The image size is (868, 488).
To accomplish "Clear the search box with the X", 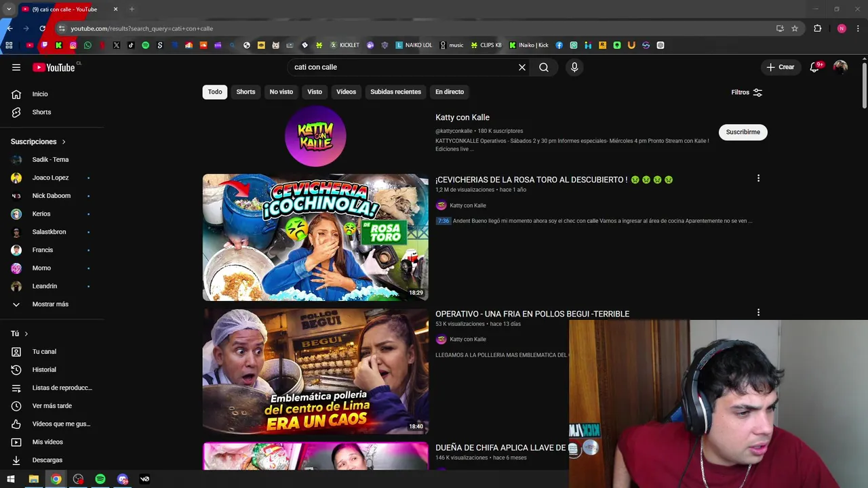I will pyautogui.click(x=522, y=67).
